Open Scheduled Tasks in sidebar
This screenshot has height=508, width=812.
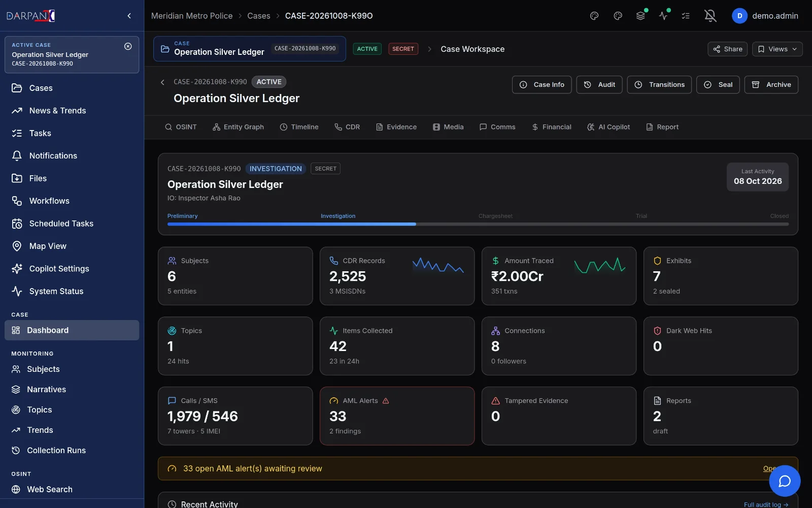(x=72, y=224)
